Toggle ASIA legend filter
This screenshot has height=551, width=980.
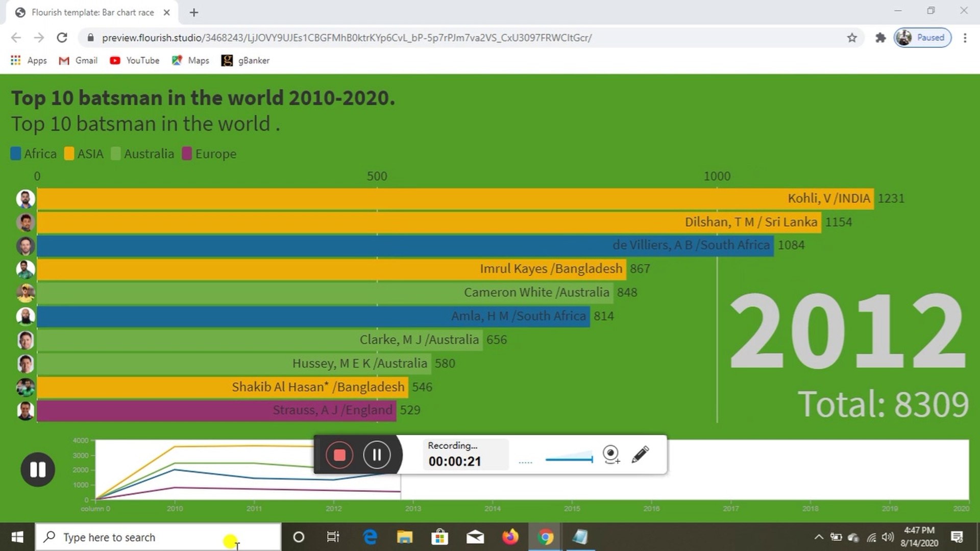click(84, 154)
